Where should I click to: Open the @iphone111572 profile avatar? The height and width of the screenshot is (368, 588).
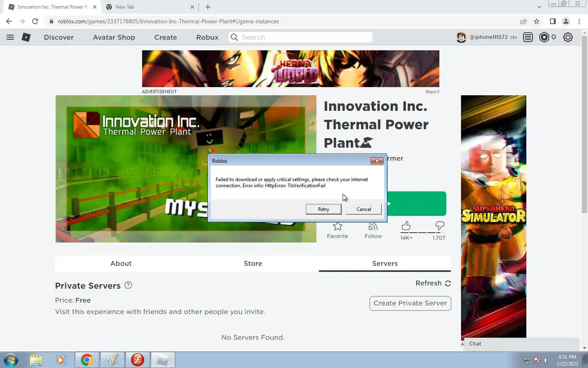(461, 37)
